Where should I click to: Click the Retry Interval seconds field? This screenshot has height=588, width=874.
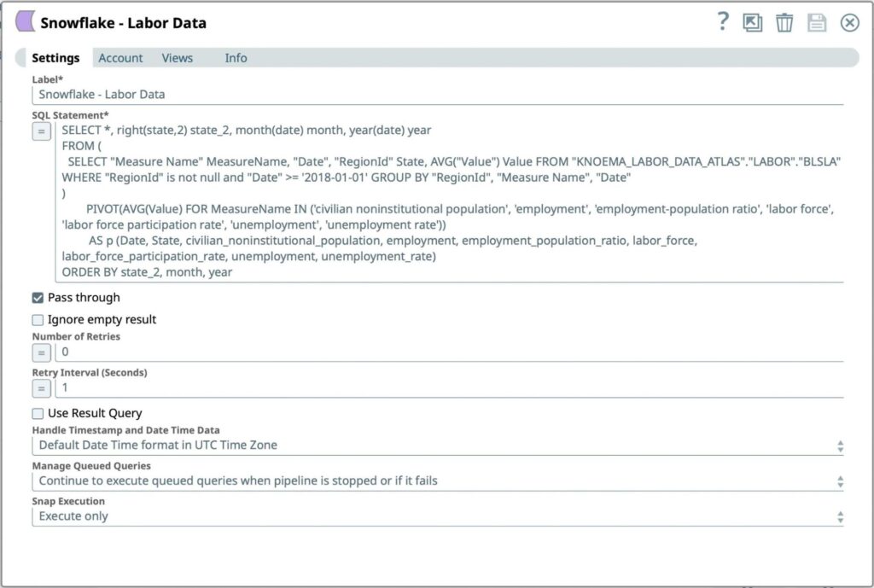[x=449, y=388]
